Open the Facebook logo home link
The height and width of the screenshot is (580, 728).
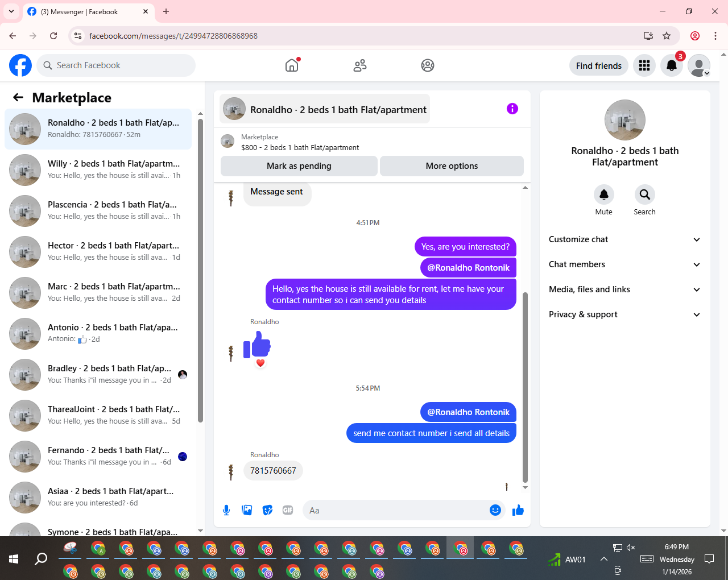[x=20, y=65]
